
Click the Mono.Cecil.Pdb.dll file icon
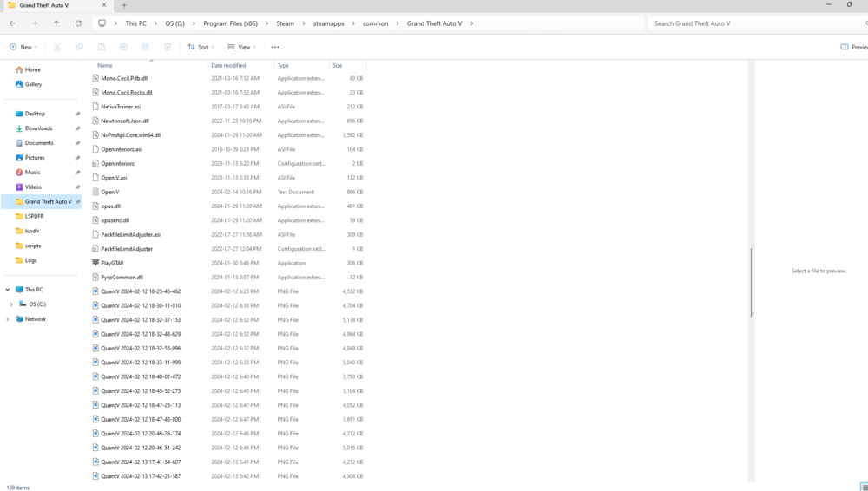point(95,78)
